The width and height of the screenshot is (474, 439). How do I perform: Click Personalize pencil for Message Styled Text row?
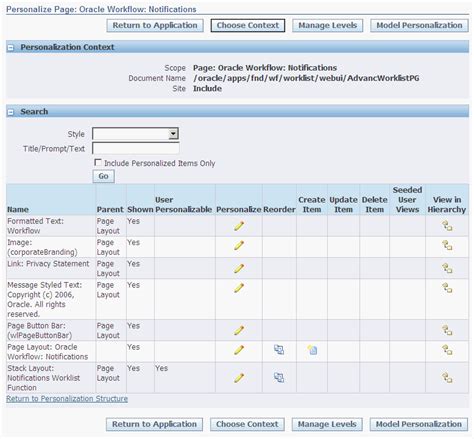tap(239, 288)
